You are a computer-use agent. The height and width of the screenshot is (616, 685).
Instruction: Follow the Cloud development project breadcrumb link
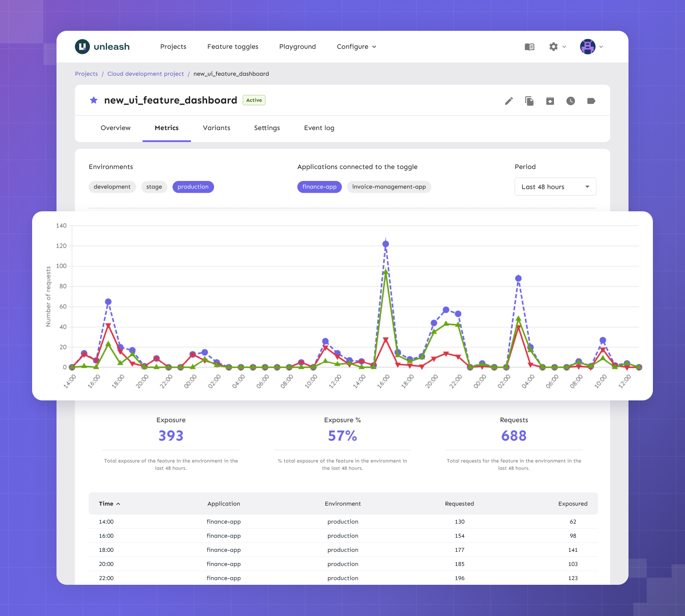(x=146, y=74)
